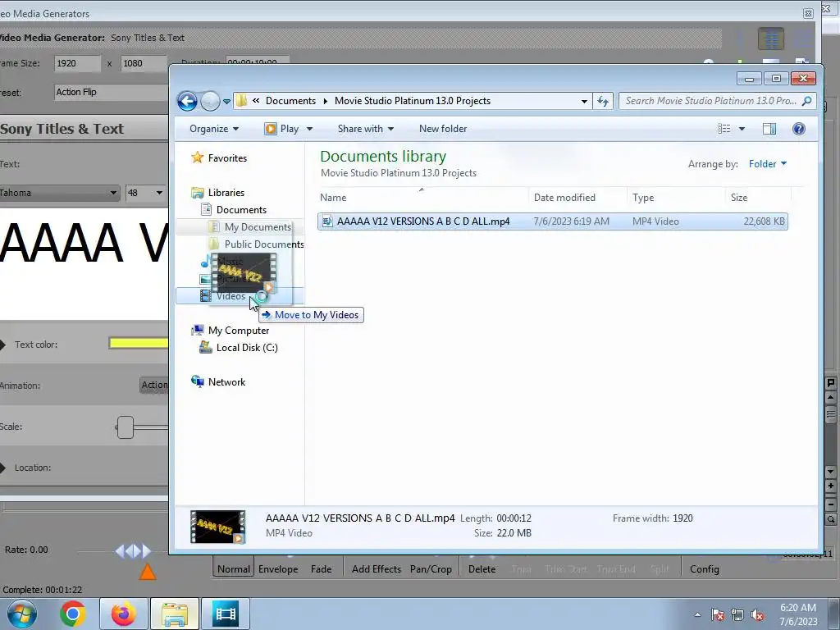Launch Firefox from the taskbar
Screen dimensions: 840x630
(x=123, y=614)
